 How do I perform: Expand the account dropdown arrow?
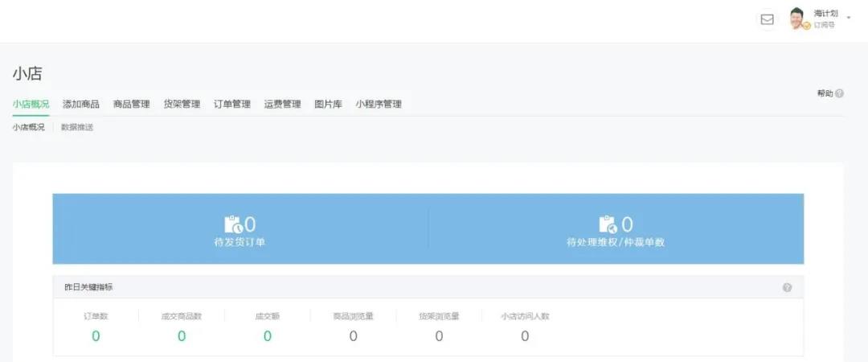pos(849,18)
